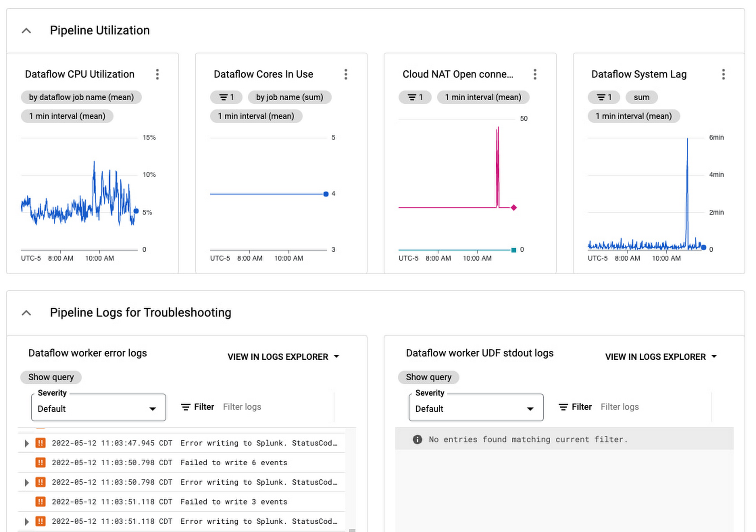This screenshot has height=532, width=756.
Task: Open 'View in Logs Explorer' for worker error logs
Action: [283, 357]
